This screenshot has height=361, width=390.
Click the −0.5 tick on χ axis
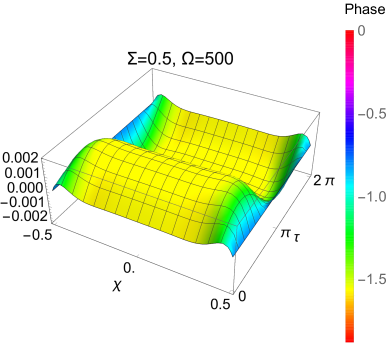coord(37,235)
